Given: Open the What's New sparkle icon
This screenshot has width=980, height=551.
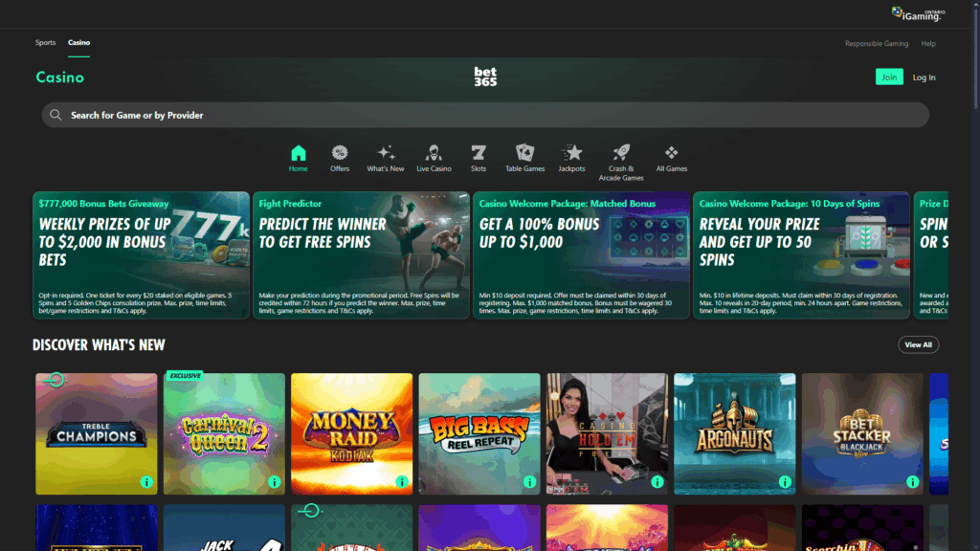Looking at the screenshot, I should [386, 153].
